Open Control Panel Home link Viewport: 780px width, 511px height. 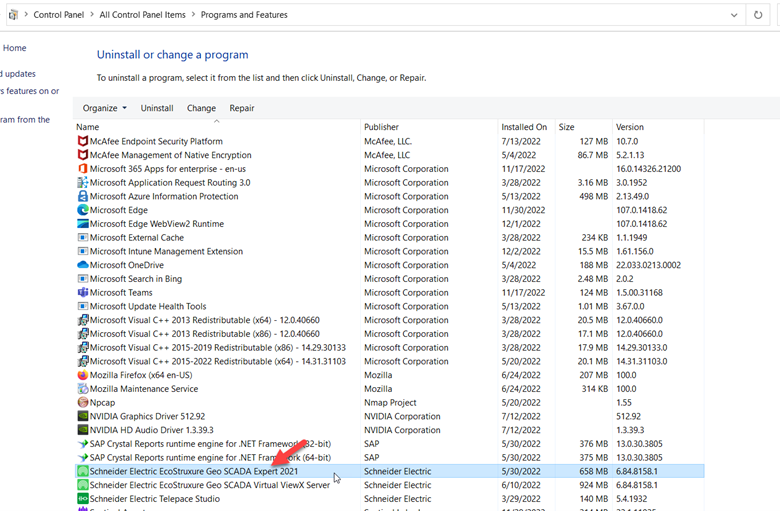pyautogui.click(x=14, y=48)
